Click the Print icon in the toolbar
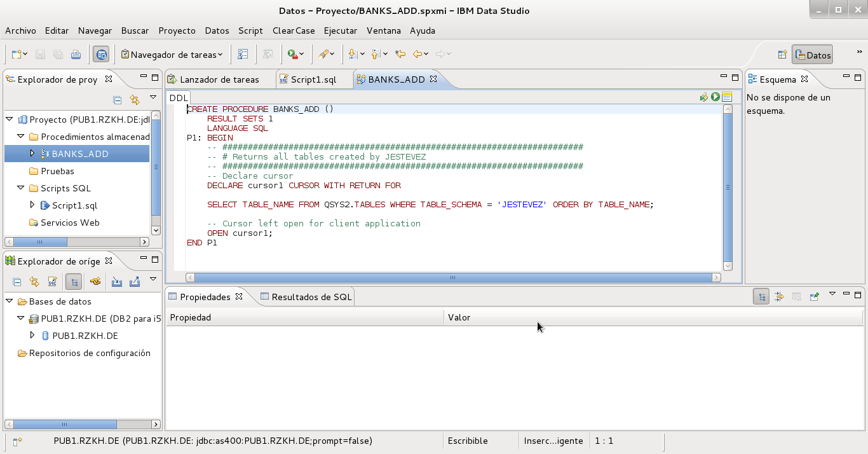This screenshot has height=454, width=868. 76,55
